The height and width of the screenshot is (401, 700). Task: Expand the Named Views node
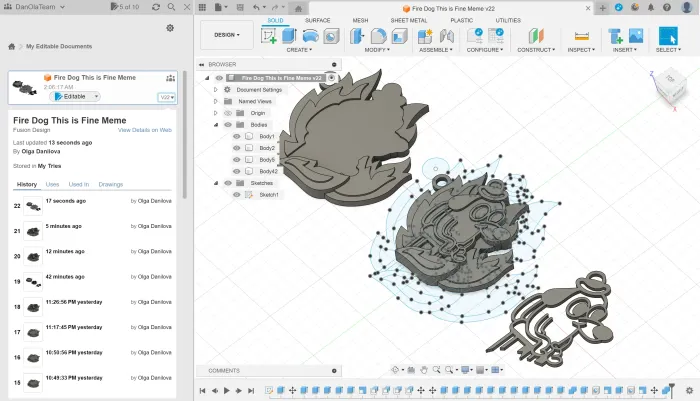[x=216, y=101]
